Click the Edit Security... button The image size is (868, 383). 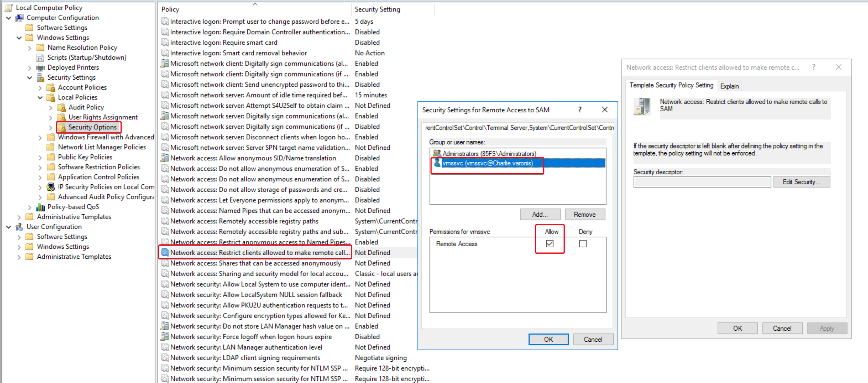point(801,182)
